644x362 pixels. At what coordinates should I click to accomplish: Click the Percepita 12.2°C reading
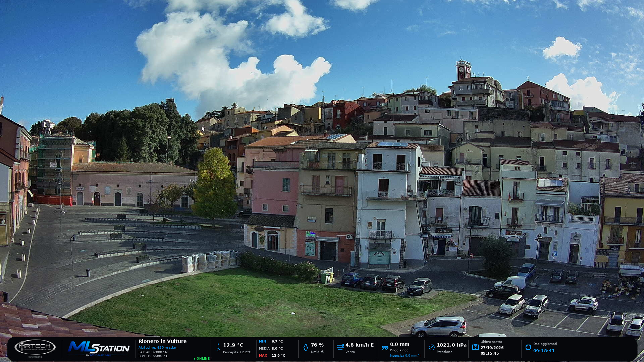click(x=237, y=352)
